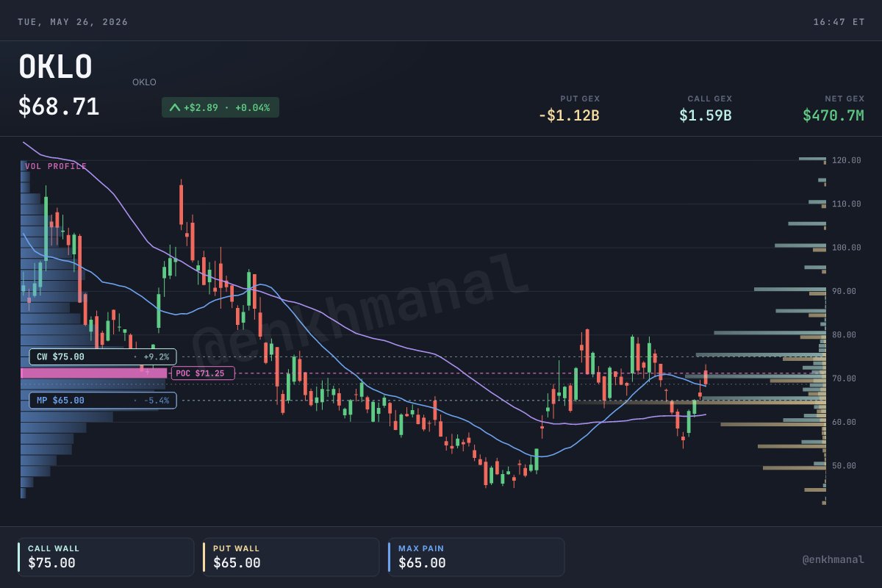Select the CALL GEX value $1.59B

point(706,115)
